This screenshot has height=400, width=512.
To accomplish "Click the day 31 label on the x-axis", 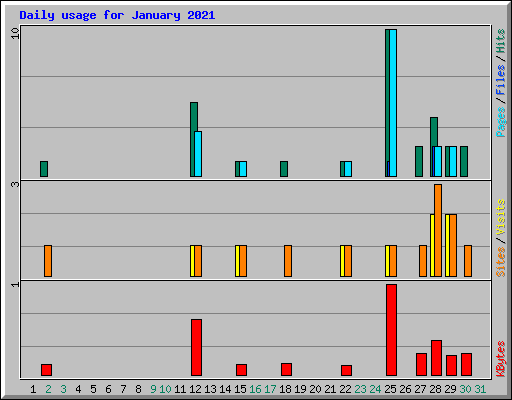I will point(480,389).
